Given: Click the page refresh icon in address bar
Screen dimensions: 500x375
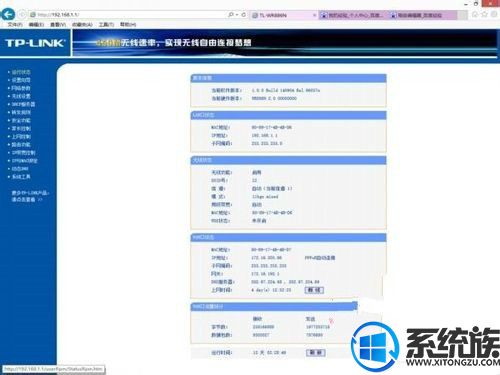Looking at the screenshot, I should coord(244,15).
